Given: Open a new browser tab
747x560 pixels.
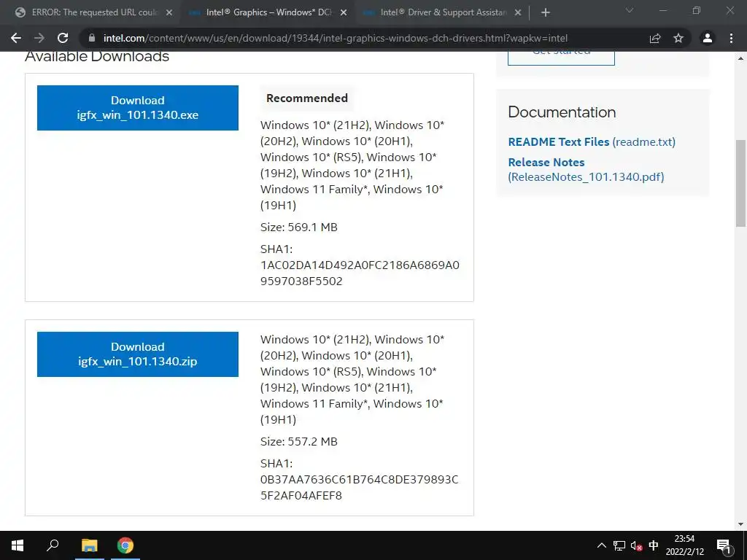Looking at the screenshot, I should 546,12.
